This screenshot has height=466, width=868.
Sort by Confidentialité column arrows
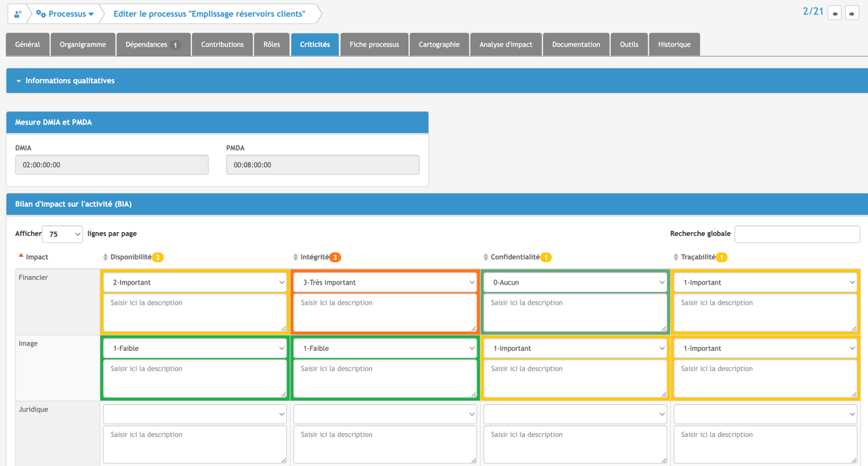[486, 257]
